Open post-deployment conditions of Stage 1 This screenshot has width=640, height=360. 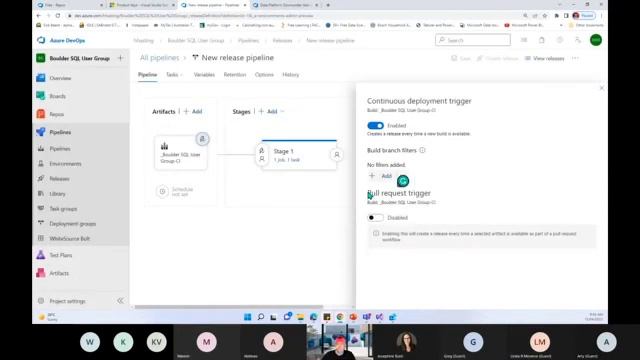click(337, 155)
